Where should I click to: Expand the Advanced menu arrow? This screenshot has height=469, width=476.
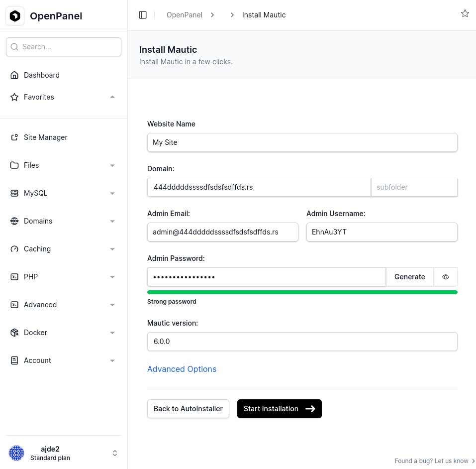[112, 305]
